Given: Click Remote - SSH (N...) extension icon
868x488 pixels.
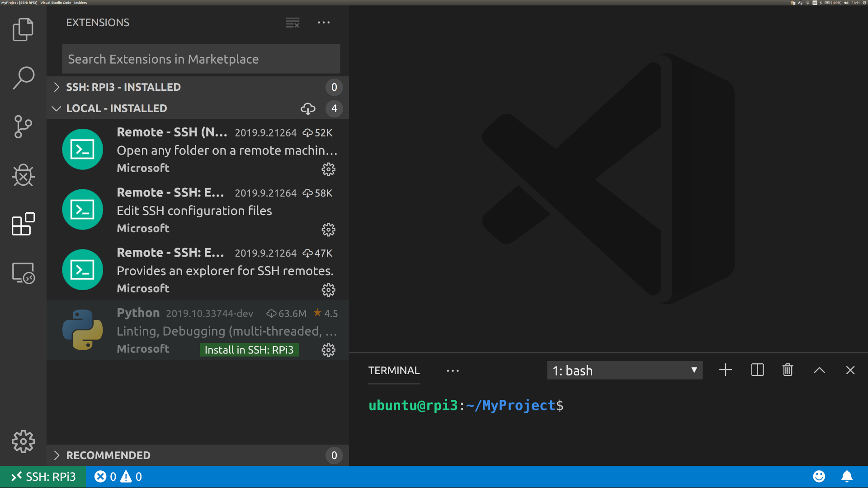Looking at the screenshot, I should [82, 149].
